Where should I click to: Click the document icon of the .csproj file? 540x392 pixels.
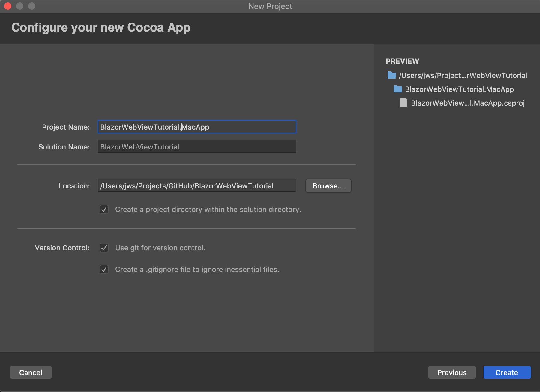click(x=403, y=103)
